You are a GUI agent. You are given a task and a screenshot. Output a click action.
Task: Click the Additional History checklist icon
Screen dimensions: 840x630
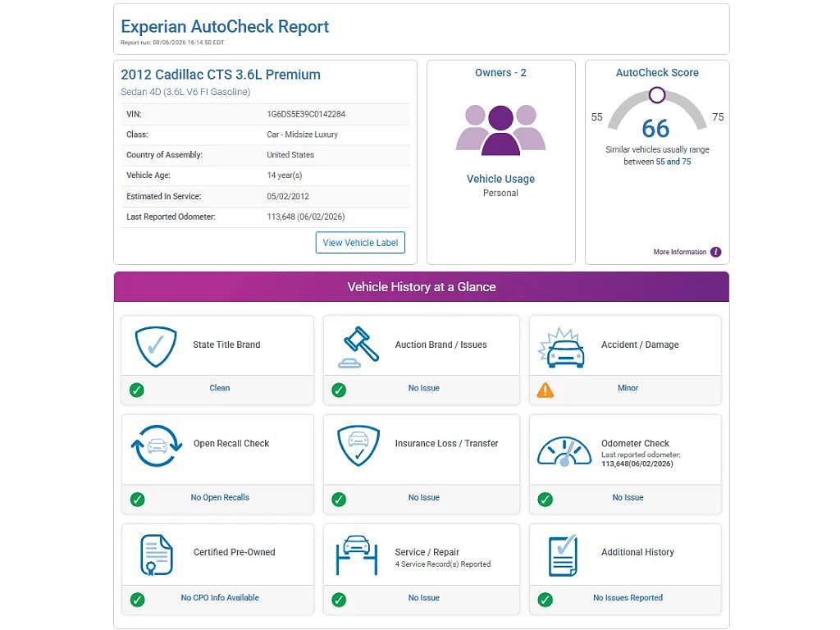563,555
